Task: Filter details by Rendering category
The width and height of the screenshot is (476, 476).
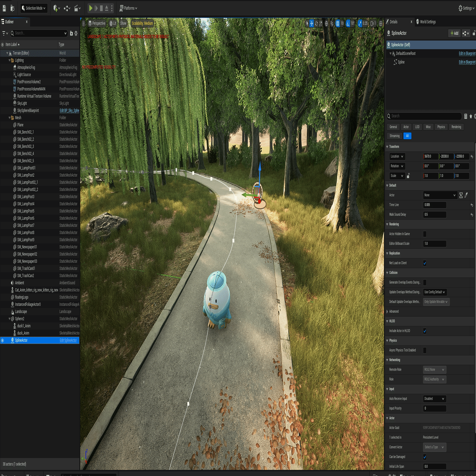Action: pyautogui.click(x=456, y=127)
